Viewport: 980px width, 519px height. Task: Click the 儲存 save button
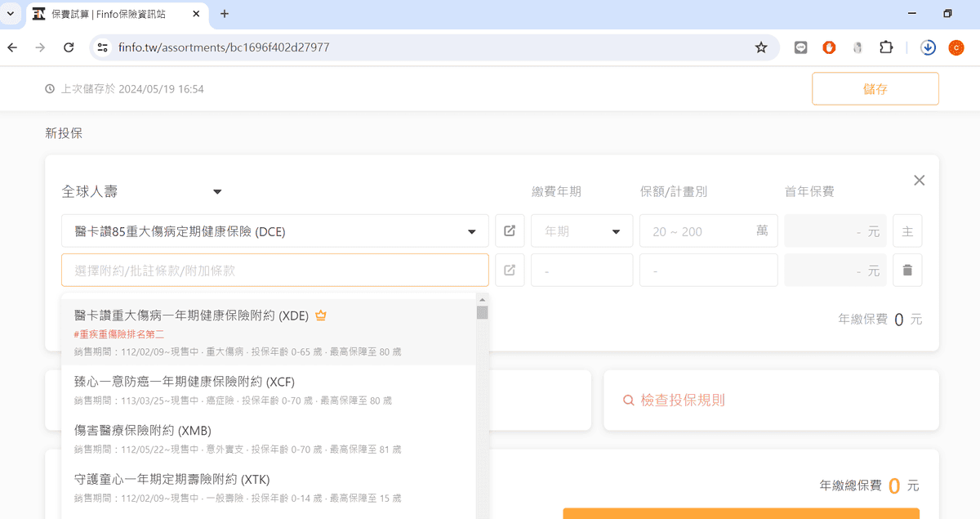[875, 89]
